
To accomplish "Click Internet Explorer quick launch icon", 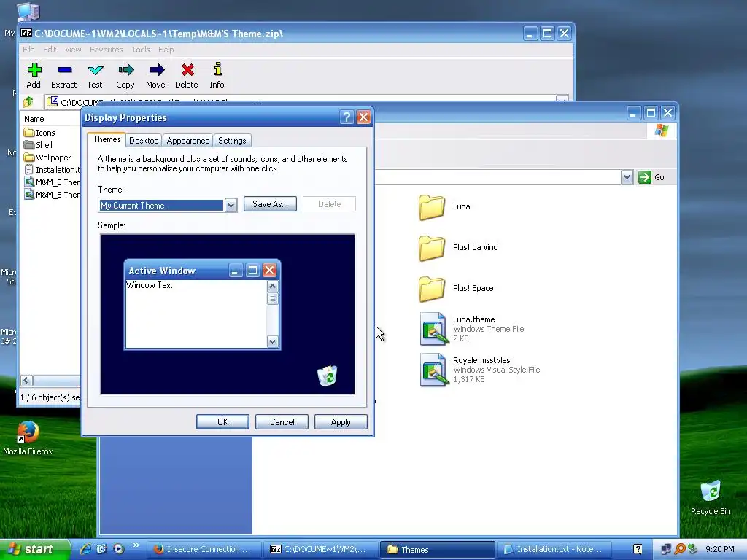I will 85,549.
